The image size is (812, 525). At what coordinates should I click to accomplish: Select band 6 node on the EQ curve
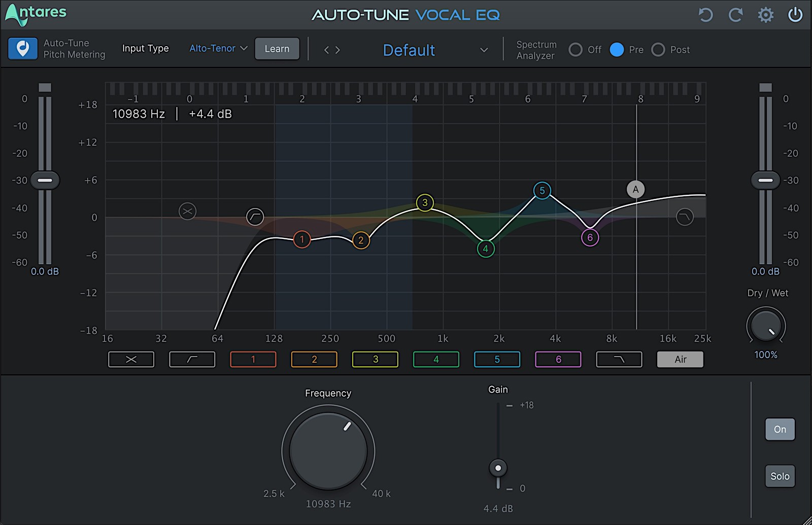pyautogui.click(x=590, y=237)
